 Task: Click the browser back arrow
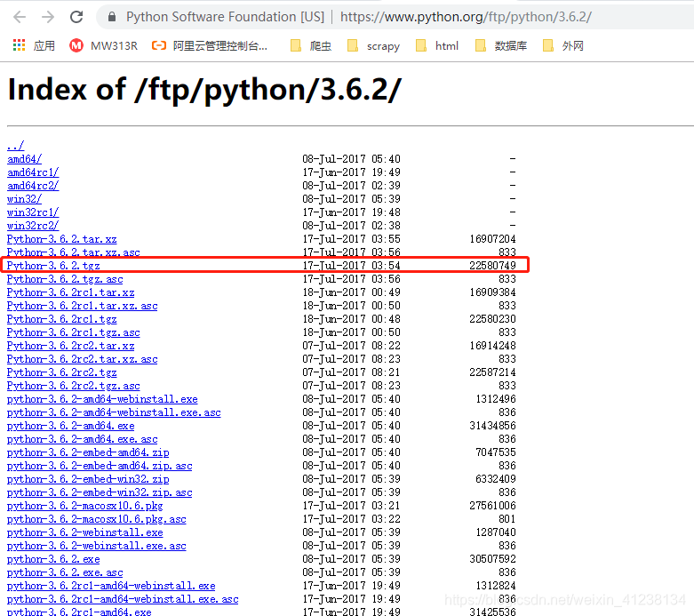pyautogui.click(x=20, y=17)
